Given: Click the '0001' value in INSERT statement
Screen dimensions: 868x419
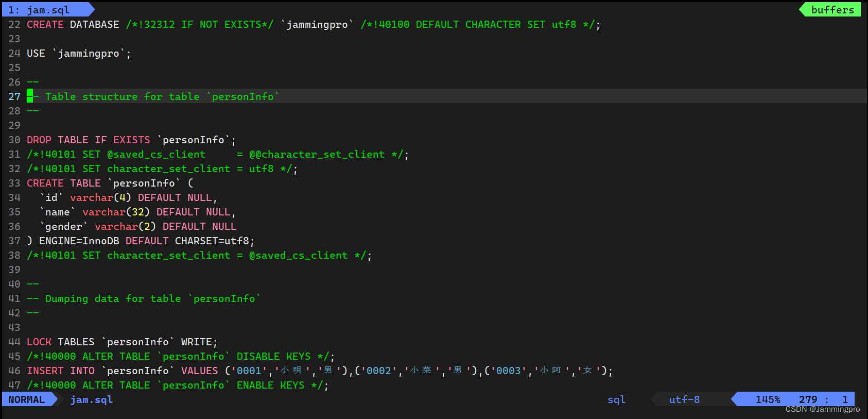Looking at the screenshot, I should (249, 371).
